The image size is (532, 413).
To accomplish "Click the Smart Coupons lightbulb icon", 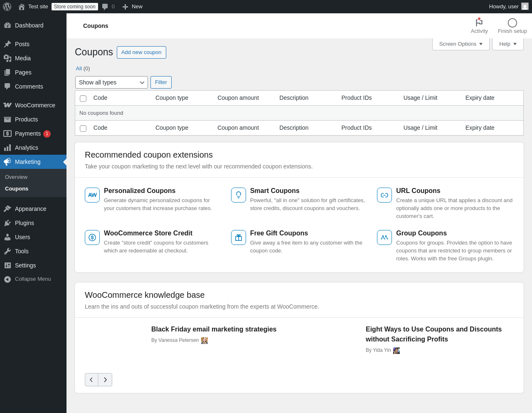I will 239,195.
